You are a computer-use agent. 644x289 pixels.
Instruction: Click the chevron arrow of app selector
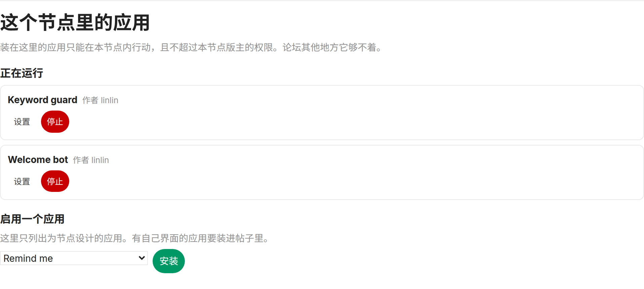point(142,258)
